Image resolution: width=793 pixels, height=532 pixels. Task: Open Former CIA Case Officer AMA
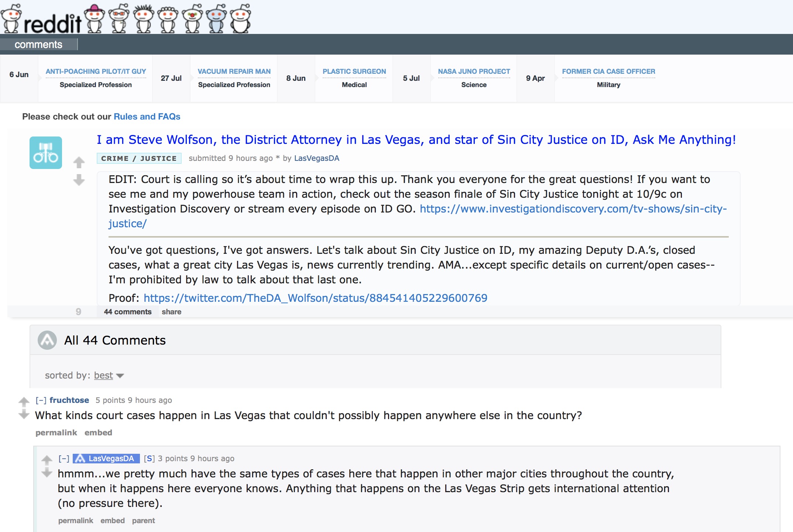click(x=608, y=71)
